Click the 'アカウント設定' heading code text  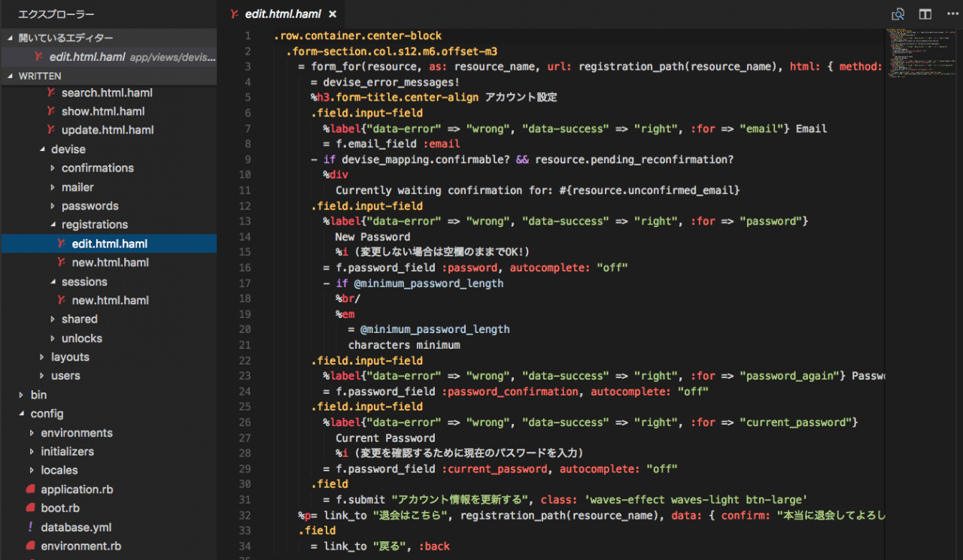pos(521,97)
